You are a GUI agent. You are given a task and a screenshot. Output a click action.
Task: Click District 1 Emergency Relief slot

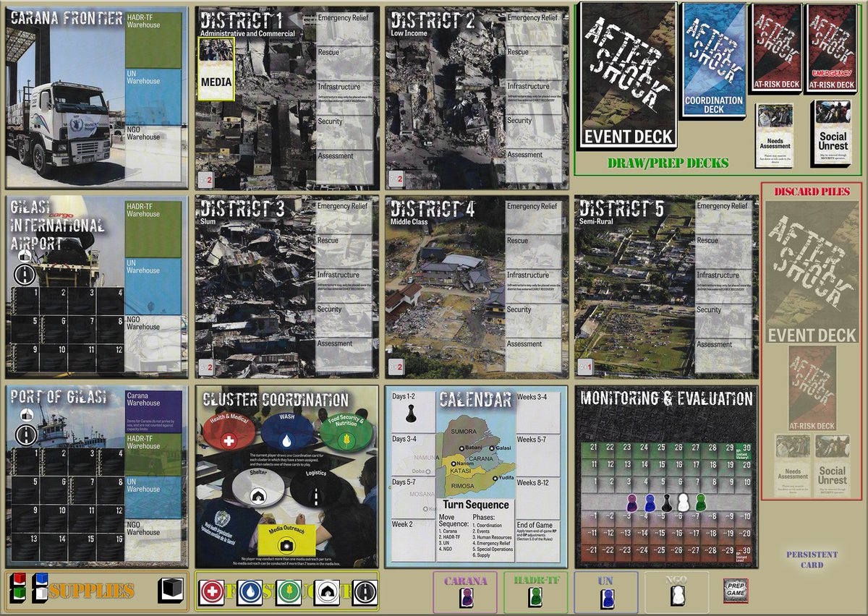point(346,27)
